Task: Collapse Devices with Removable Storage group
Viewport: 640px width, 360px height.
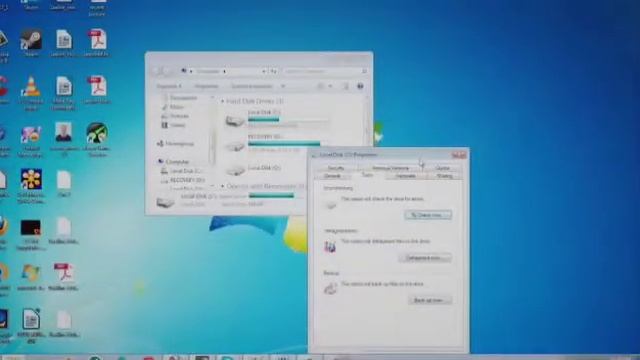Action: pos(222,186)
